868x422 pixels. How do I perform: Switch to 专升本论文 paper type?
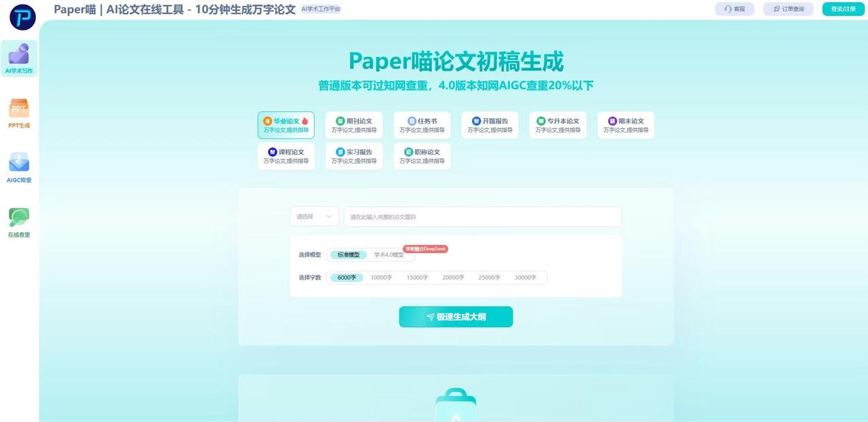click(558, 126)
